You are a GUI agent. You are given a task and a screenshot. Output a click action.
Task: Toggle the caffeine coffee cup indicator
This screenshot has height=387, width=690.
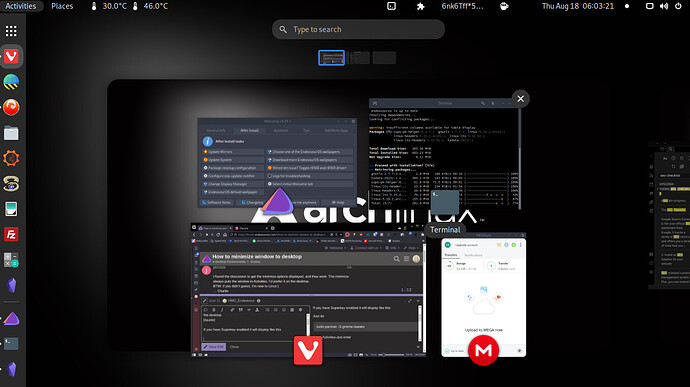tap(504, 6)
